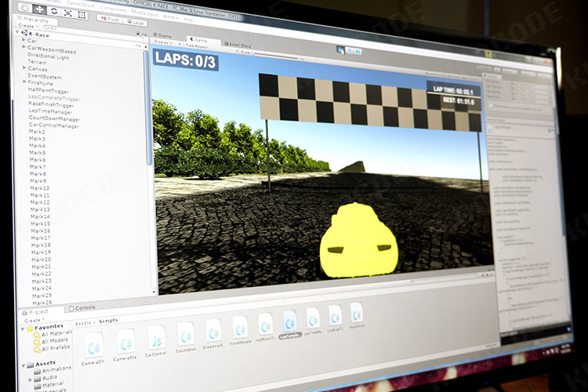Viewport: 588px width, 392px height.
Task: Open the Free Aspect dropdown
Action: [197, 46]
